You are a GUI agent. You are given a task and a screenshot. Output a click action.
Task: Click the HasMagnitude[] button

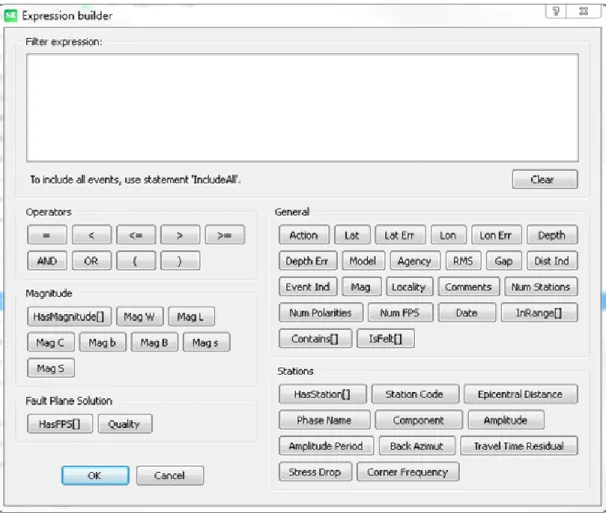click(69, 317)
